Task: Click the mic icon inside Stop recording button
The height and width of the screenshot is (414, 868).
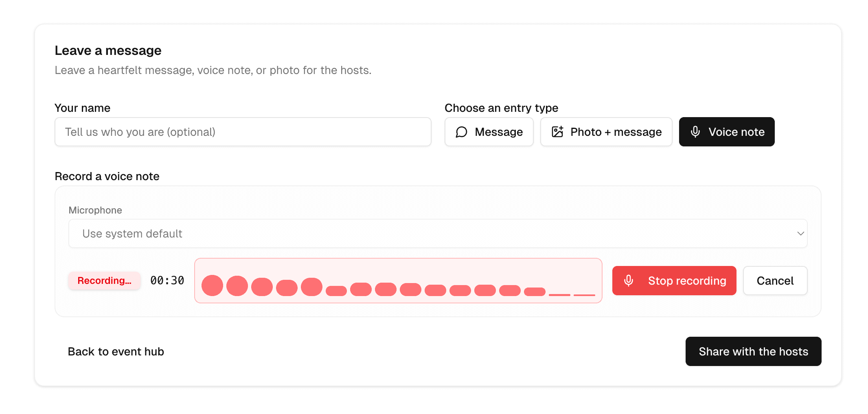Action: coord(629,281)
